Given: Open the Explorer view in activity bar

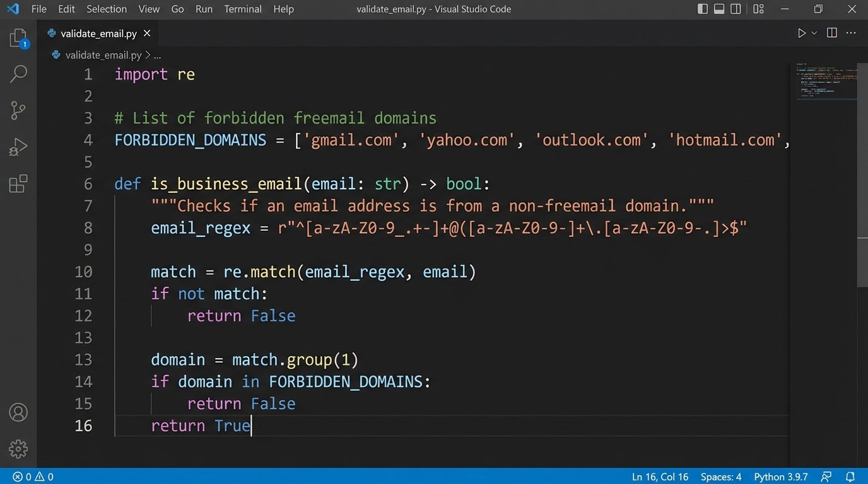Looking at the screenshot, I should [18, 38].
